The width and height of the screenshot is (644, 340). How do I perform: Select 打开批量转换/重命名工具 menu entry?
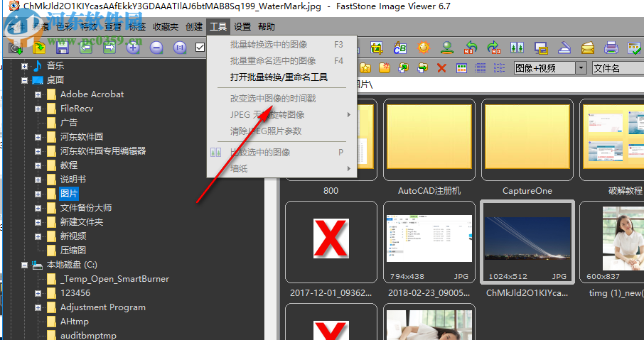coord(281,77)
